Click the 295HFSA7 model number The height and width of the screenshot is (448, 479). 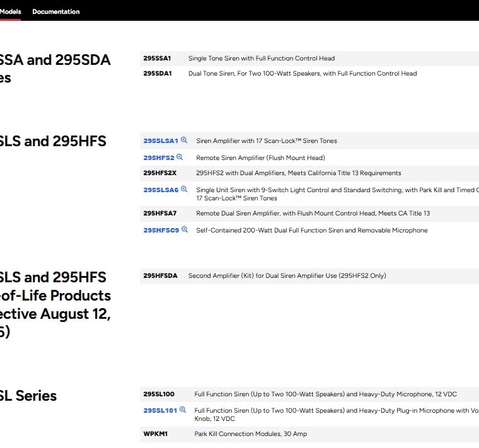click(x=159, y=214)
